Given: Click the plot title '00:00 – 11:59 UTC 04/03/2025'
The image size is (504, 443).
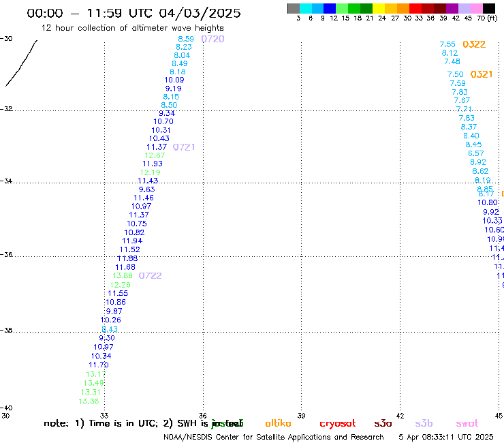Looking at the screenshot, I should 133,13.
